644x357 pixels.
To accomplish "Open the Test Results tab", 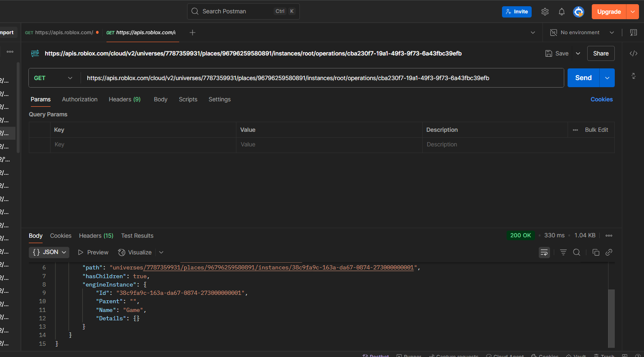I will 137,236.
